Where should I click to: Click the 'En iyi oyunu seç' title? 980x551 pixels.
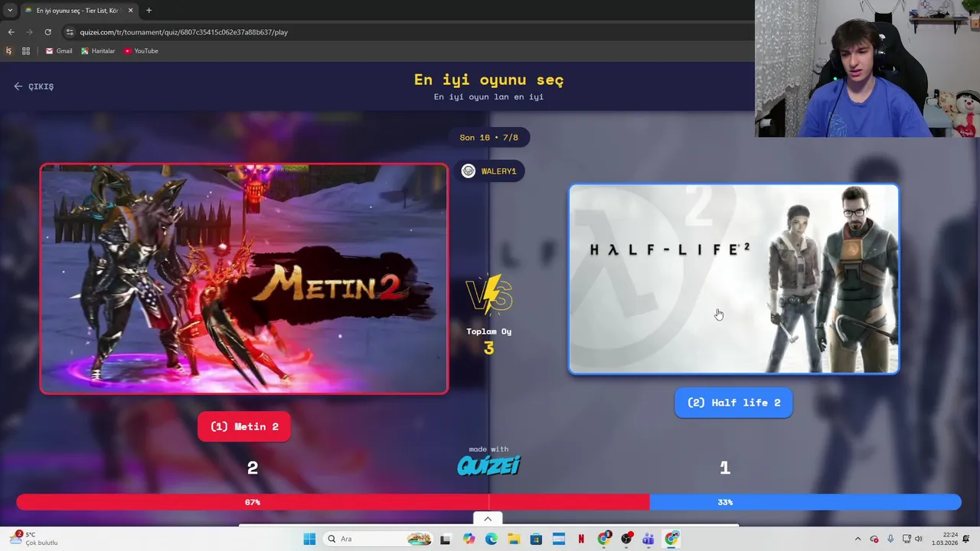coord(488,80)
